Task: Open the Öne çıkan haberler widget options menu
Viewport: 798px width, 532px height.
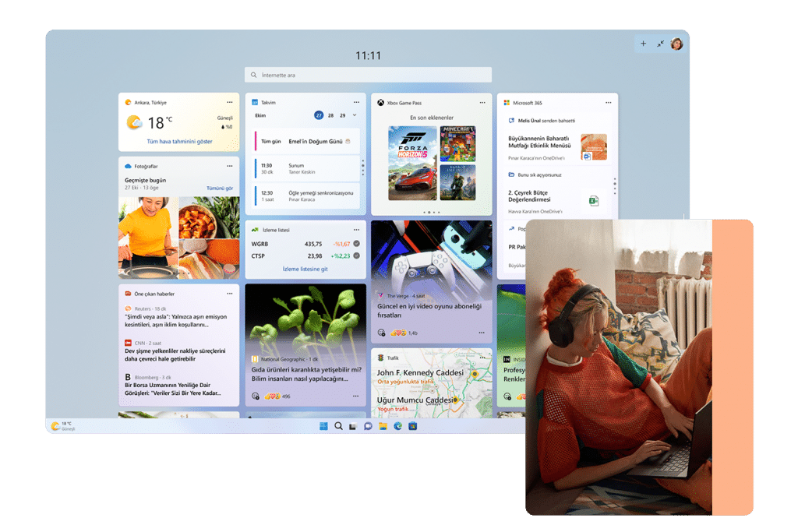Action: pos(230,294)
